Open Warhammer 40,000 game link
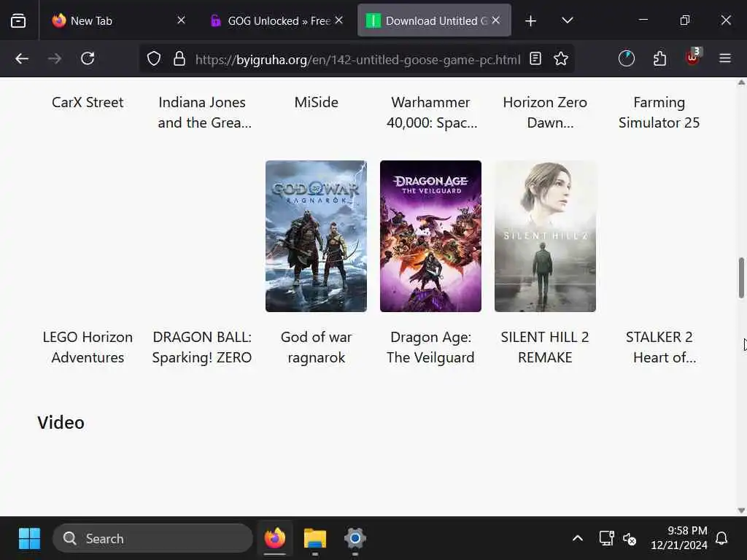The width and height of the screenshot is (747, 560). 430,112
